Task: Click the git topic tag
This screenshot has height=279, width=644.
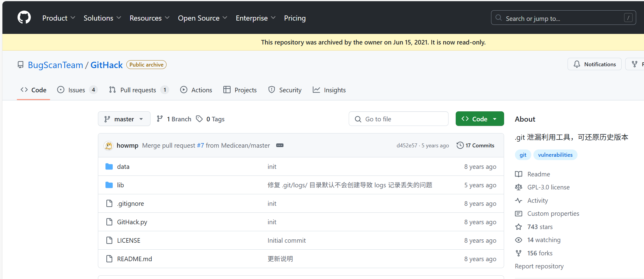Action: (x=523, y=155)
